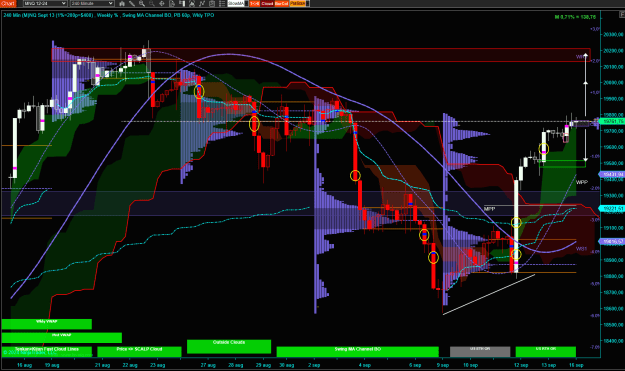Image resolution: width=625 pixels, height=371 pixels.
Task: Click the 9 sep date label
Action: (x=442, y=365)
